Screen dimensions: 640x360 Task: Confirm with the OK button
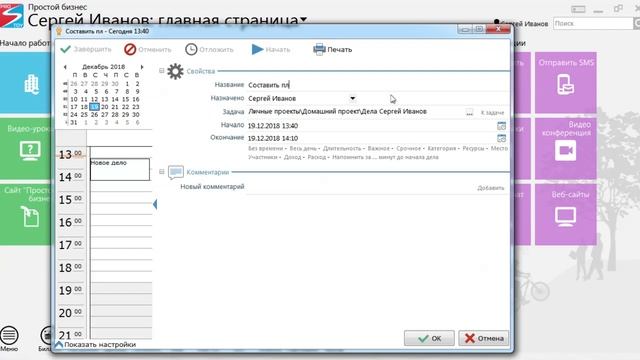[429, 338]
